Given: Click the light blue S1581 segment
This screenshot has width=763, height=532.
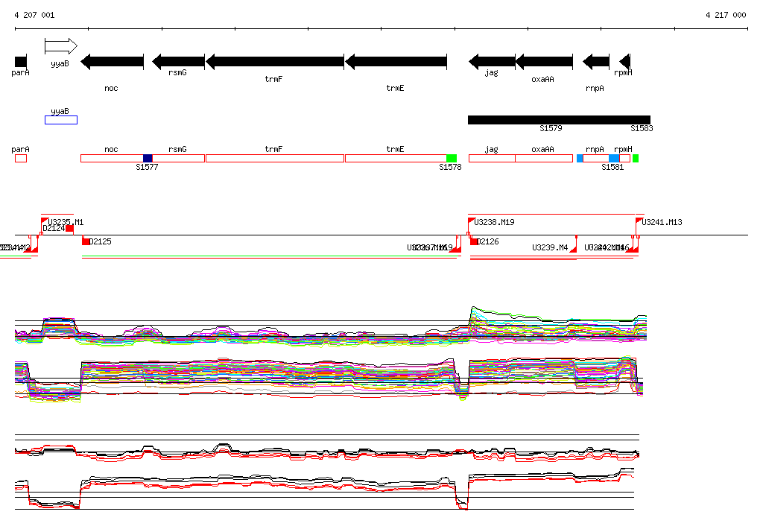Looking at the screenshot, I should [614, 158].
